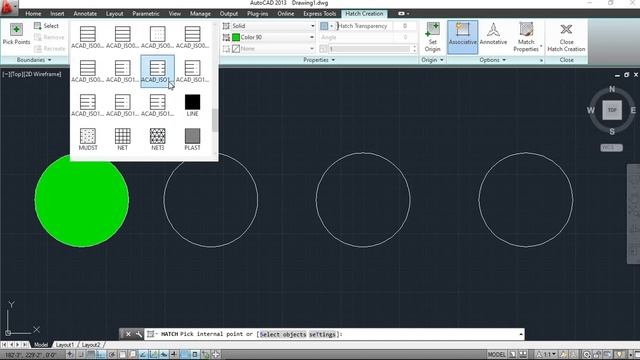The width and height of the screenshot is (640, 360).
Task: Expand the Options panel
Action: click(x=493, y=60)
